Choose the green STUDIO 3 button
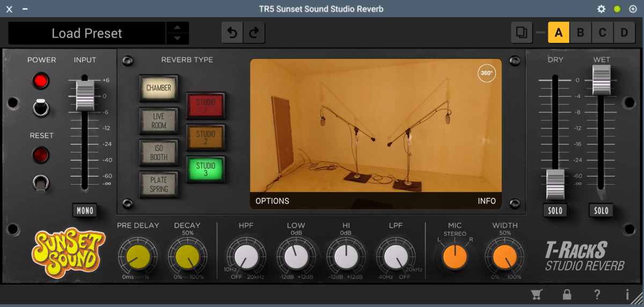 206,170
